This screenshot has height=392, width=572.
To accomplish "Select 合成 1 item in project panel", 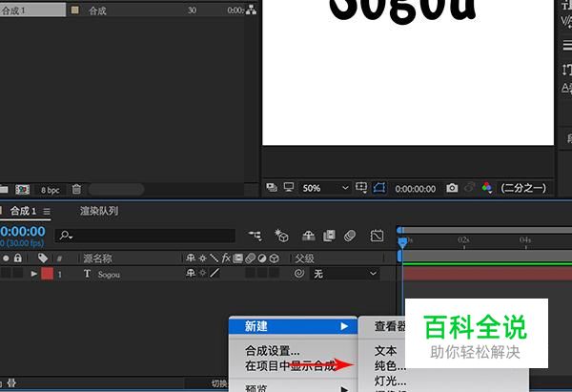I will pyautogui.click(x=32, y=10).
